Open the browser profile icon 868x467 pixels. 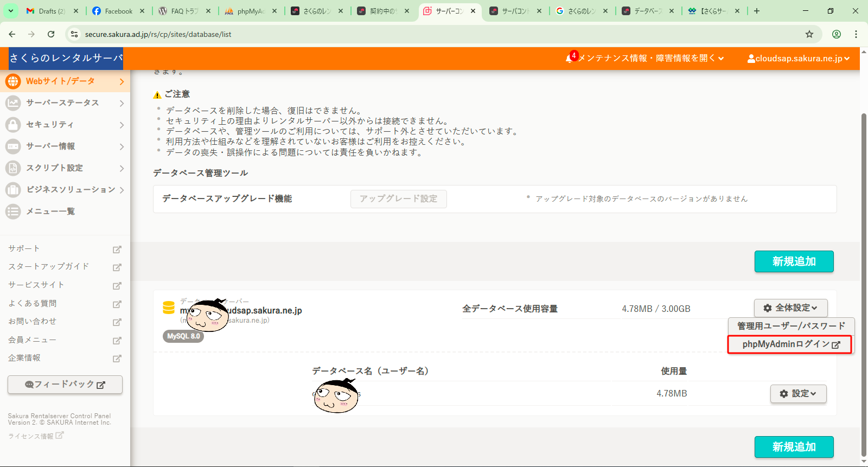coord(837,34)
